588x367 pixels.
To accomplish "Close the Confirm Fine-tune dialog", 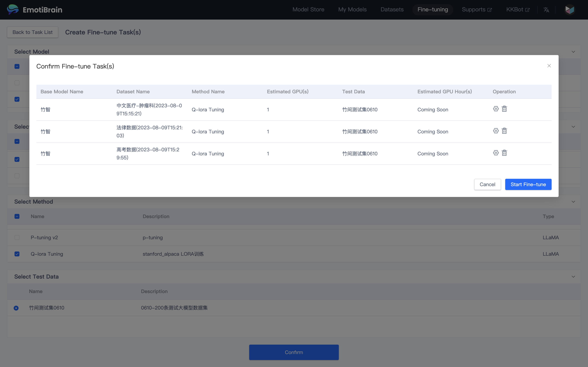I will tap(549, 66).
